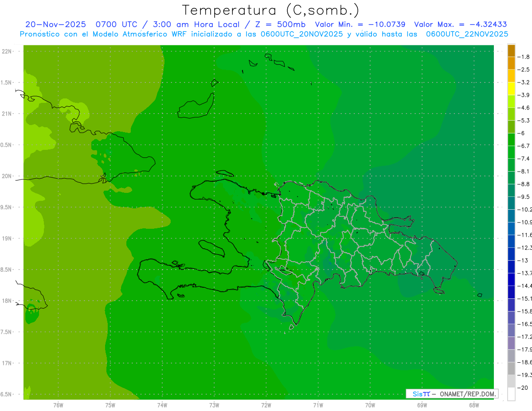Click the "18N" latitude label
Viewport: 532px width, 411px height.
tap(7, 301)
